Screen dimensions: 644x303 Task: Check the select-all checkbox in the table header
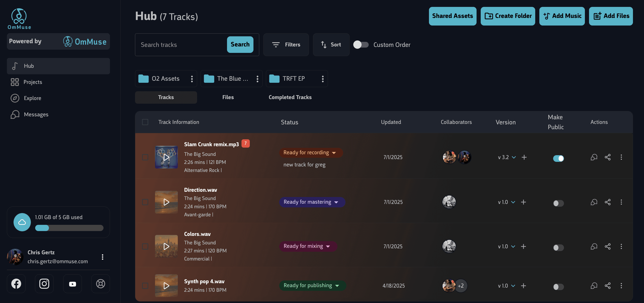(145, 122)
